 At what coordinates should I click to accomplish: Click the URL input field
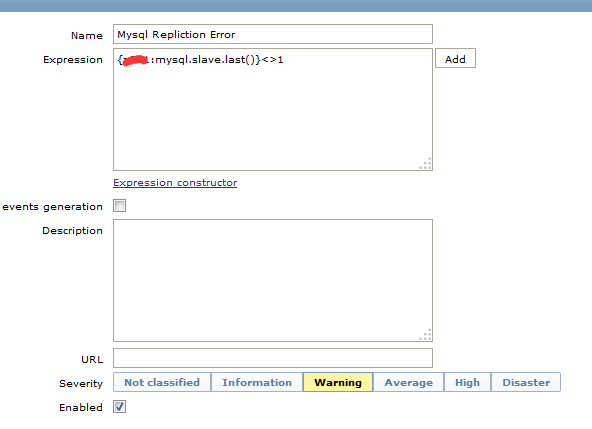tap(273, 358)
